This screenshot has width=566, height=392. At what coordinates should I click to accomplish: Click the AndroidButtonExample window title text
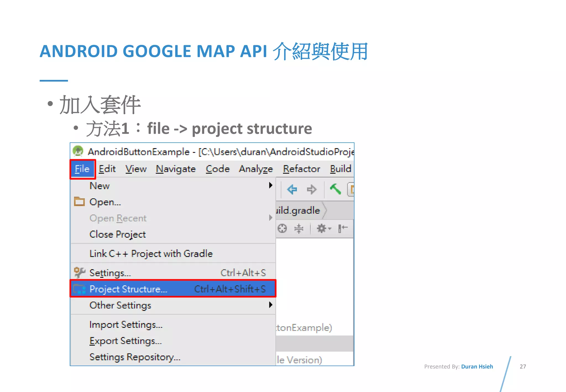(x=139, y=151)
